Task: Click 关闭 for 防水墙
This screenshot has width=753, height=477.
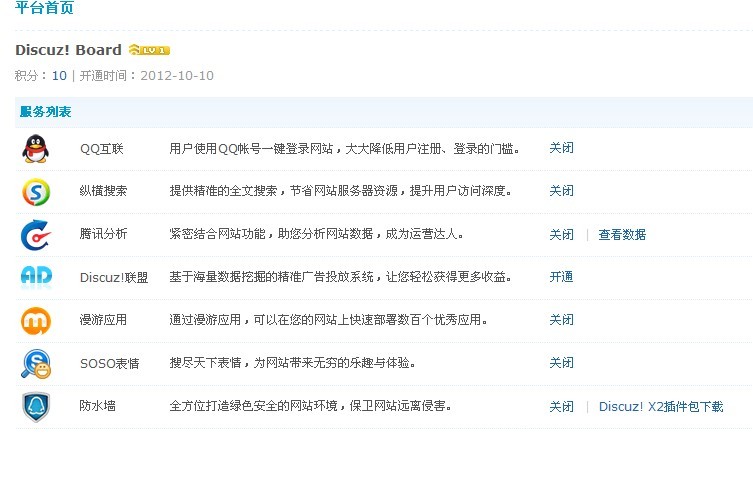Action: 561,407
